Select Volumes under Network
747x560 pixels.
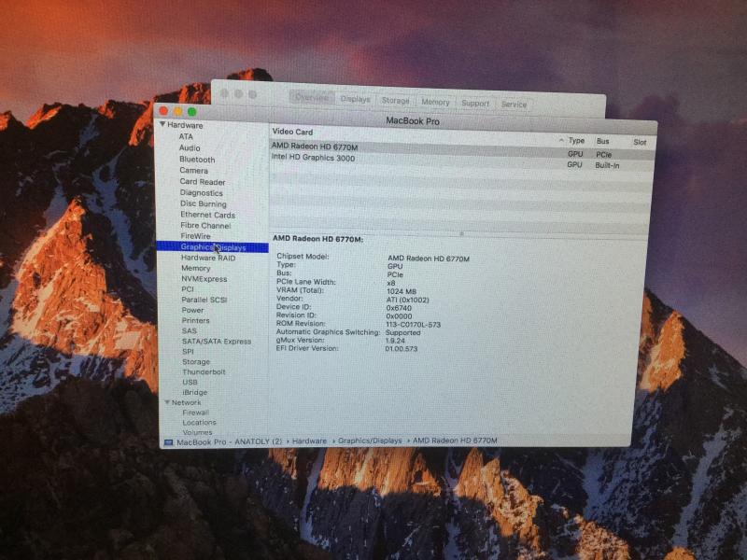click(197, 432)
